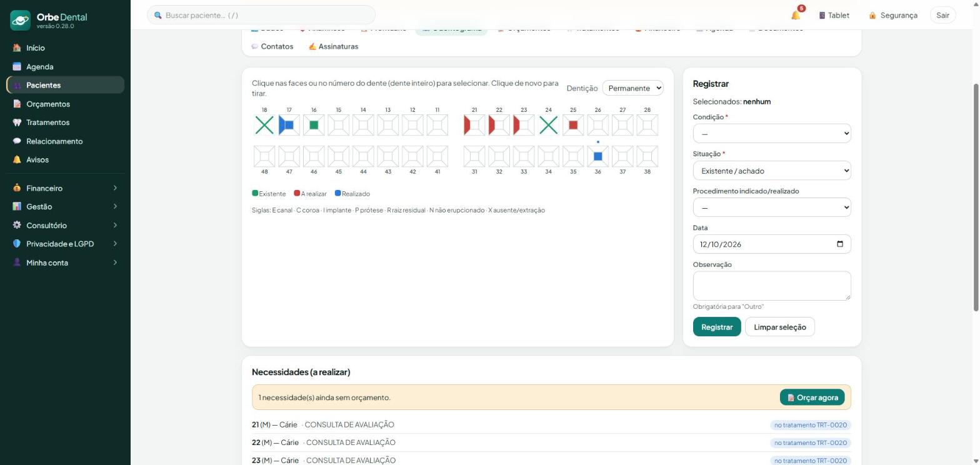The height and width of the screenshot is (465, 980).
Task: Click the Registrar button
Action: click(717, 327)
